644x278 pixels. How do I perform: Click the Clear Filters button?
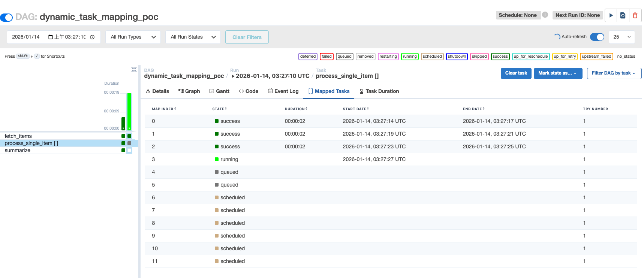(247, 37)
